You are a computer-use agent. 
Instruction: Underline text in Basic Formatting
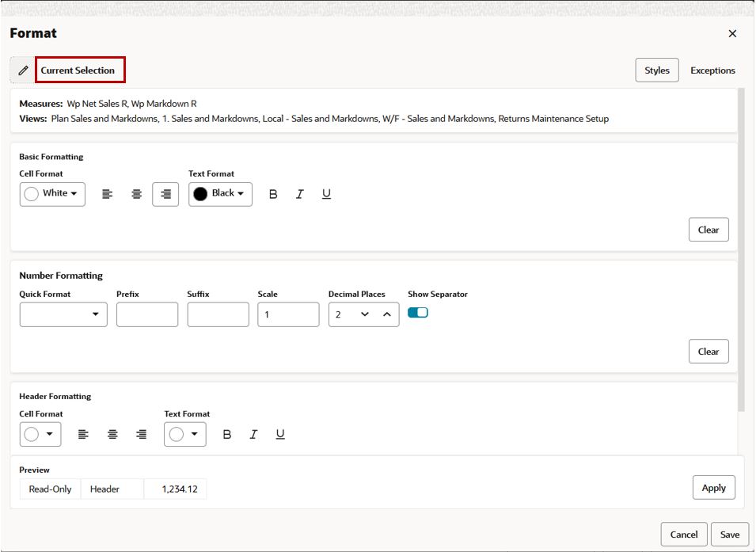point(326,193)
